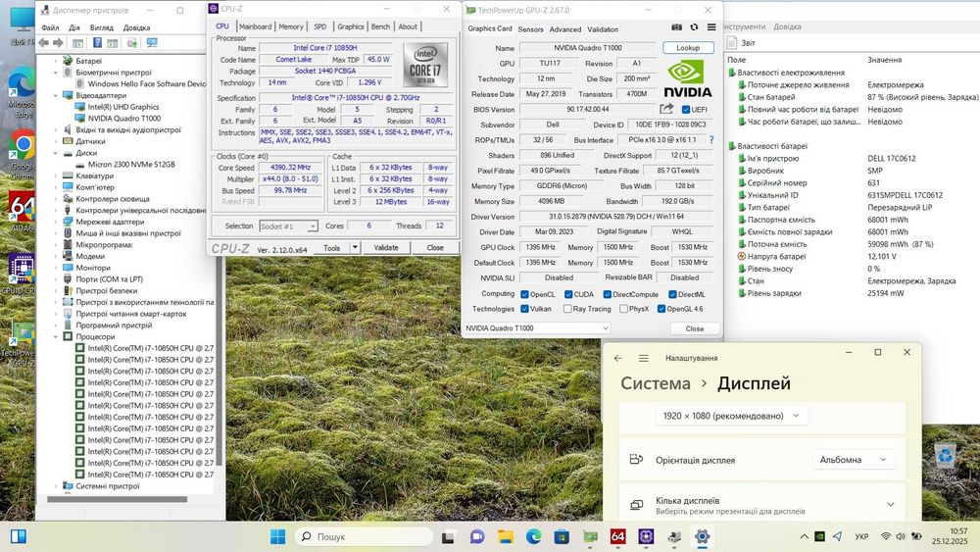
Task: Take a GPU-Z screenshot with the camera icon
Action: pos(677,27)
